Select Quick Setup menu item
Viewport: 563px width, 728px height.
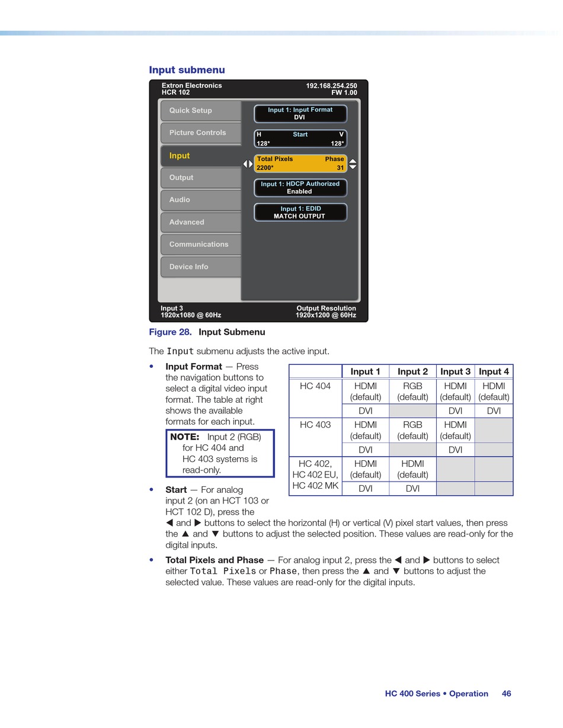click(x=201, y=111)
